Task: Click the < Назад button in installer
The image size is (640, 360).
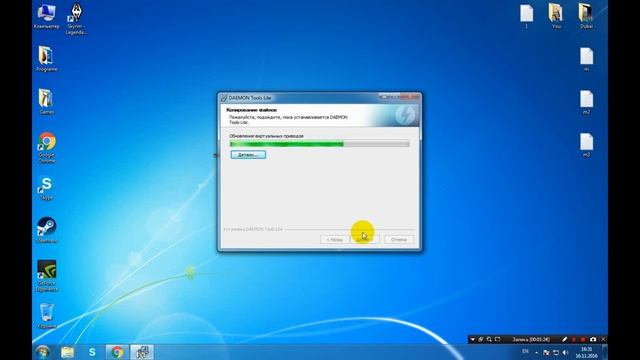Action: (334, 240)
